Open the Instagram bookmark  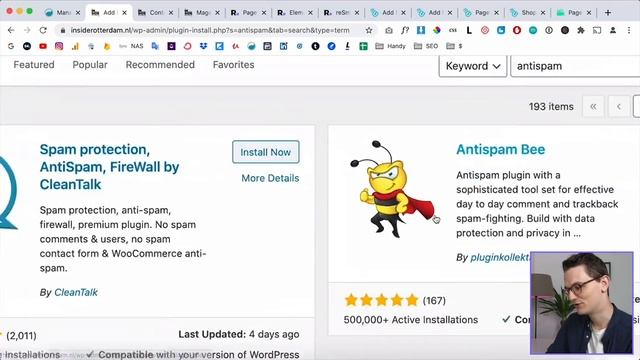click(59, 46)
